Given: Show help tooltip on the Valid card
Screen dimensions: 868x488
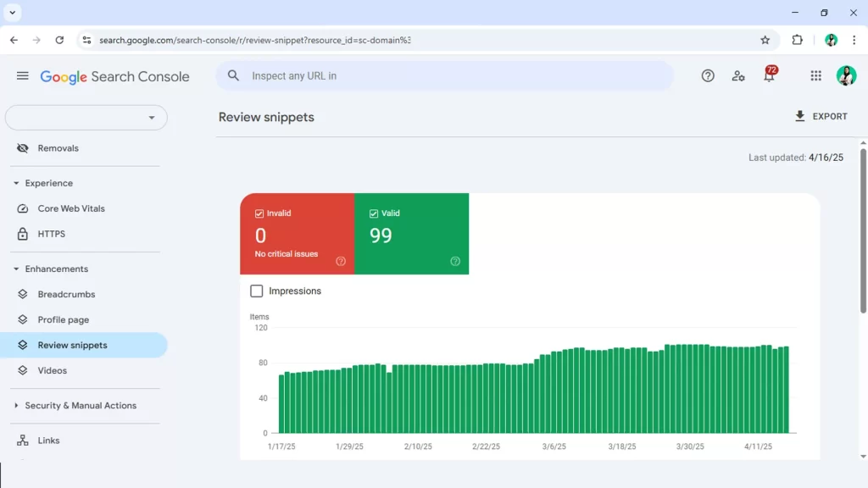Looking at the screenshot, I should [x=455, y=261].
